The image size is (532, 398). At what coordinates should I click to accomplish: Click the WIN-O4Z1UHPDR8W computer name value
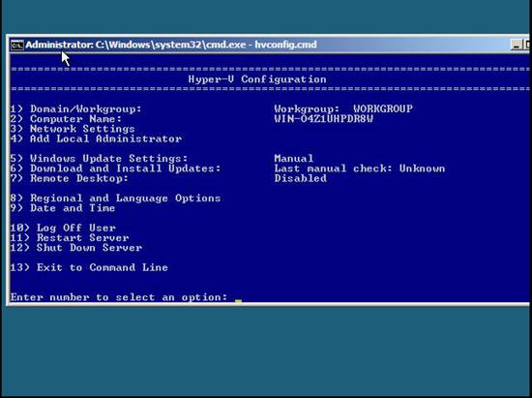(x=324, y=119)
